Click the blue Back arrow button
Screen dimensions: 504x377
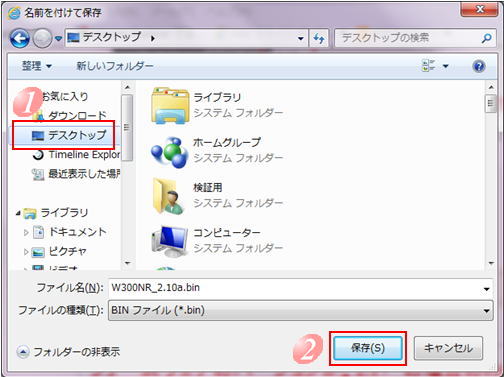20,38
